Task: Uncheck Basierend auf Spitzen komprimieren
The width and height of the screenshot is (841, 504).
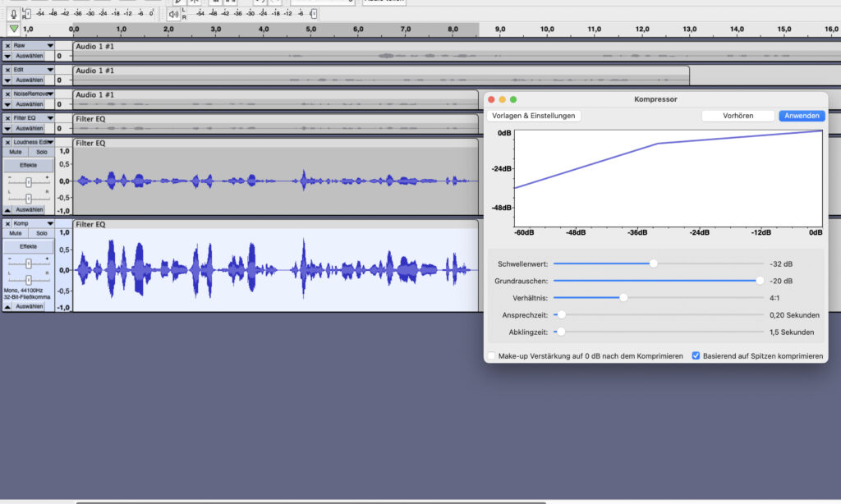Action: (x=696, y=356)
